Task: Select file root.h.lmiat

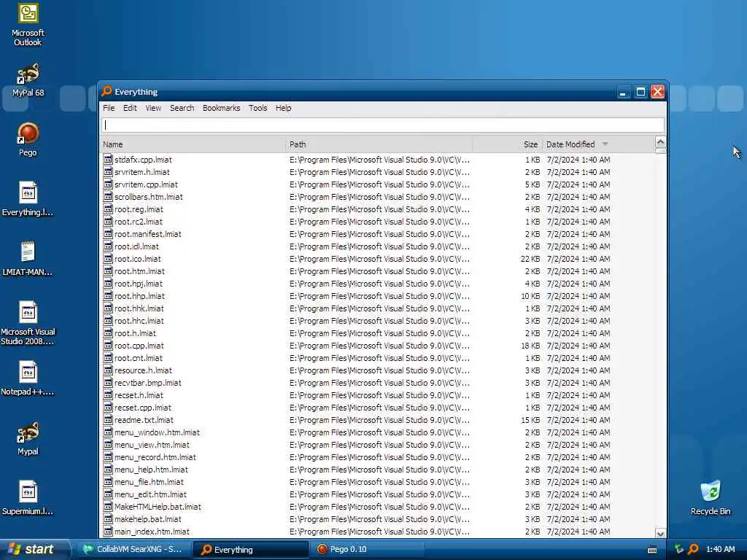Action: (135, 332)
